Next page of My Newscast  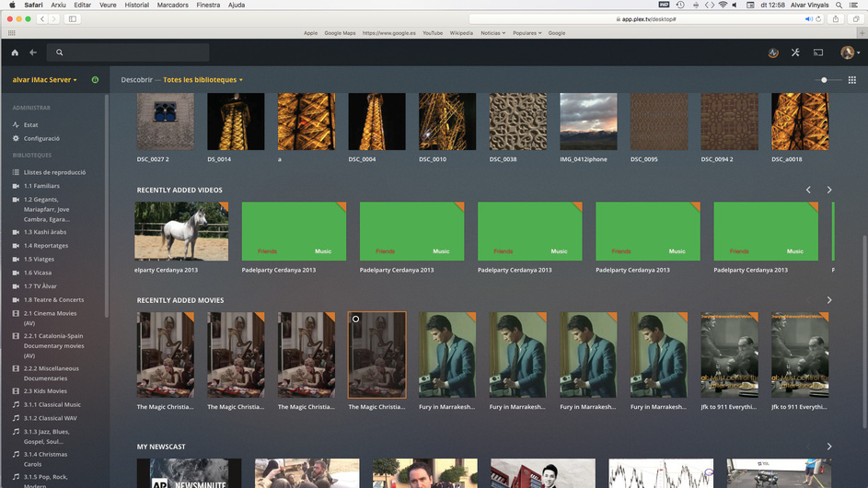click(x=828, y=447)
